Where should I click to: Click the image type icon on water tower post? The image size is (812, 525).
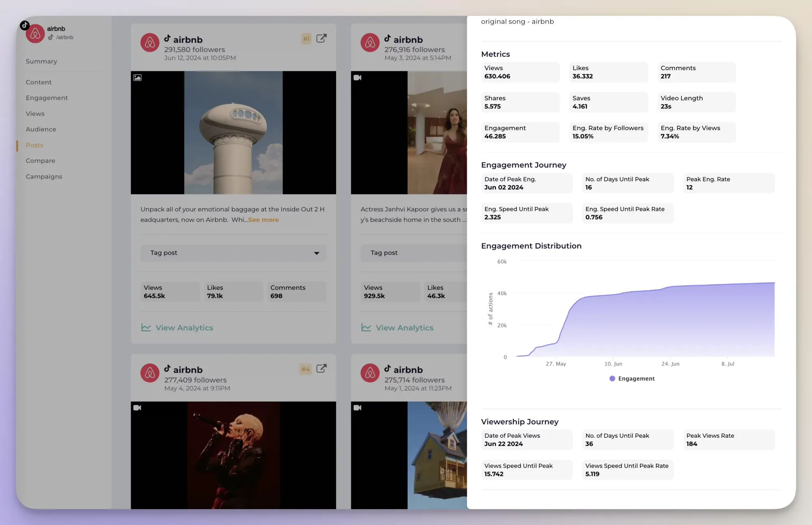138,77
